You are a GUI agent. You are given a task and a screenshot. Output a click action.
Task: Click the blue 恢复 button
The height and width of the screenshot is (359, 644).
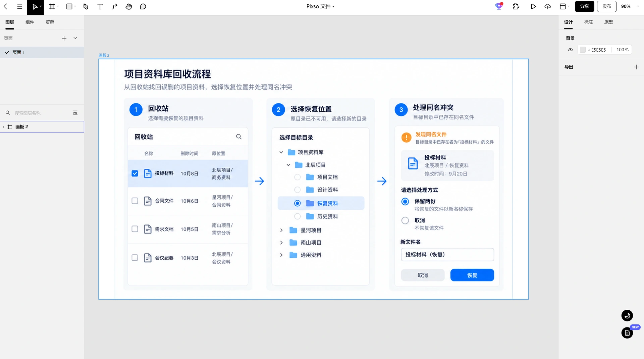coord(472,275)
